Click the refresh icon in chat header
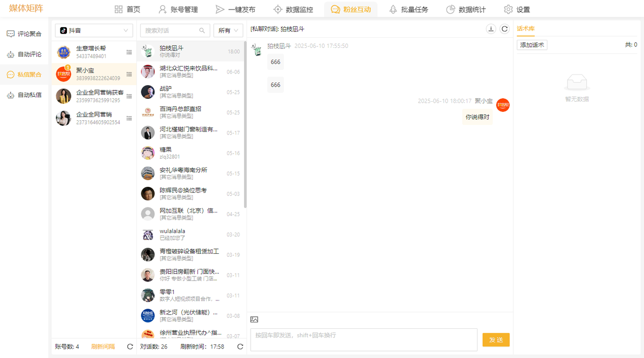 (505, 29)
